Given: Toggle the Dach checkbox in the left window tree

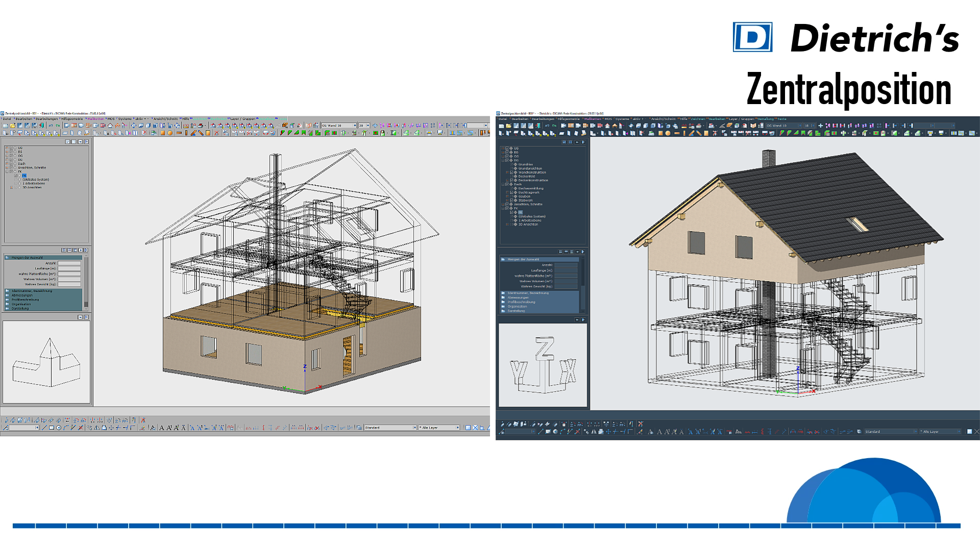Looking at the screenshot, I should pos(11,164).
